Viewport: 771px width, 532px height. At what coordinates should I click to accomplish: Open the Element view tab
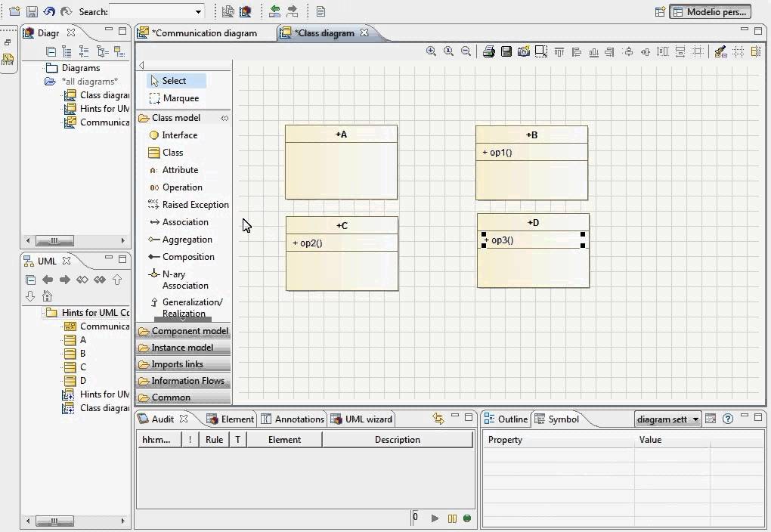[230, 419]
